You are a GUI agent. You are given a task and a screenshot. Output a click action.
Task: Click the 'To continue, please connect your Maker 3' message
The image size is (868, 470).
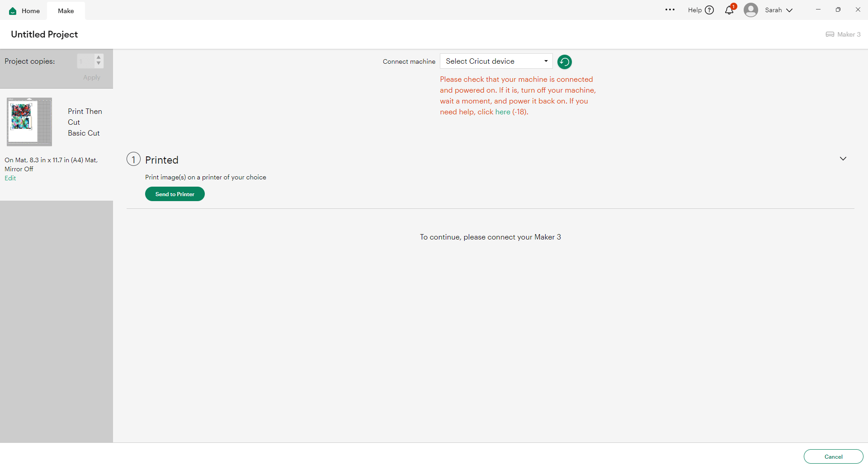(491, 237)
